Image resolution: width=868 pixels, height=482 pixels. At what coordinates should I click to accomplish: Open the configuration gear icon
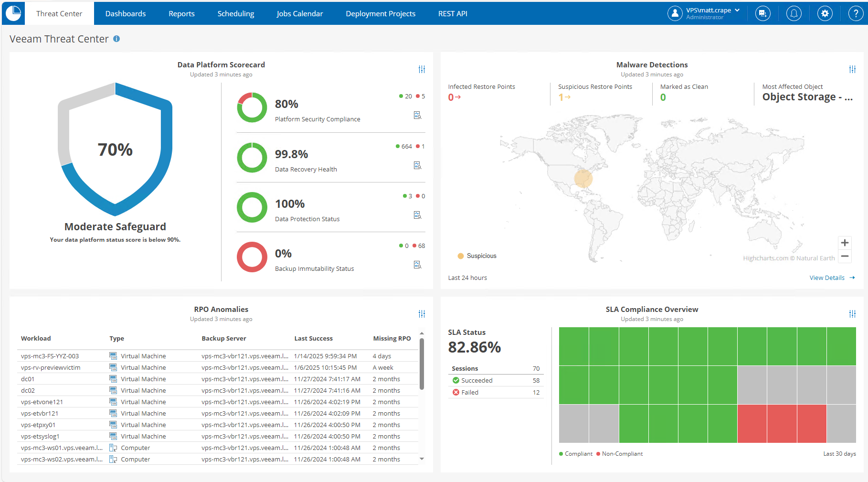825,13
